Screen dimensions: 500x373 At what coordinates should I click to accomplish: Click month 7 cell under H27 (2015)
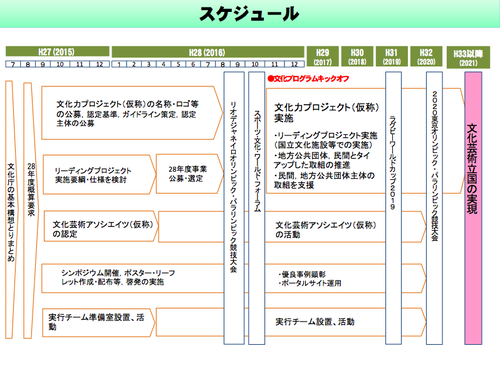pos(13,64)
